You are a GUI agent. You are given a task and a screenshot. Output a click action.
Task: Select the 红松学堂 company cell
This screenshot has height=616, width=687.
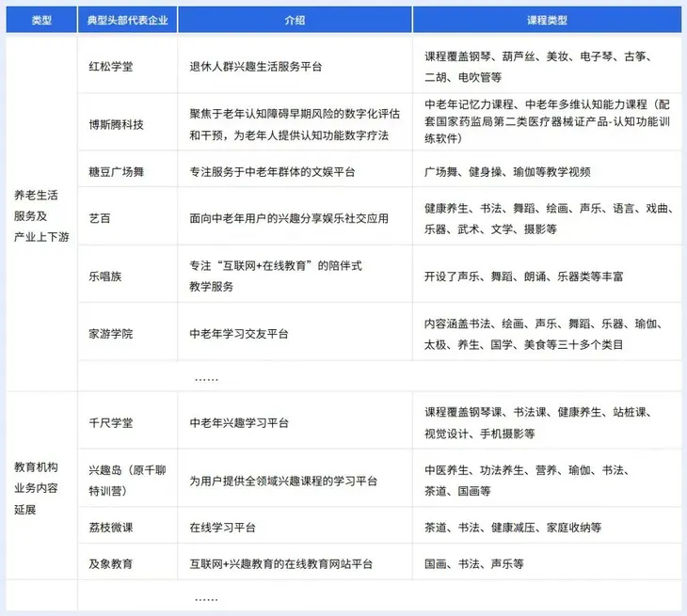127,66
